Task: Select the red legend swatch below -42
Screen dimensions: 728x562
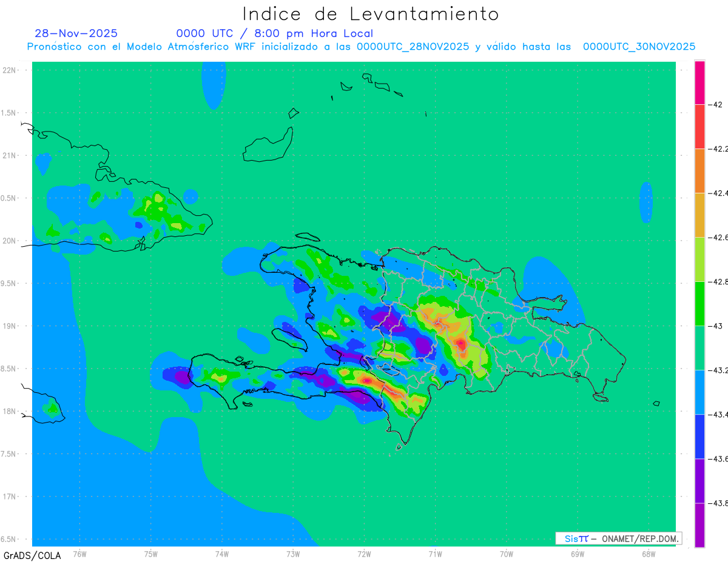Action: pyautogui.click(x=699, y=127)
